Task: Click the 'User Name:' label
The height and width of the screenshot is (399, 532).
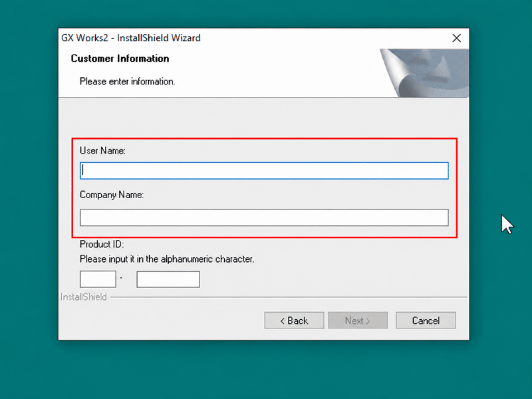Action: (102, 151)
